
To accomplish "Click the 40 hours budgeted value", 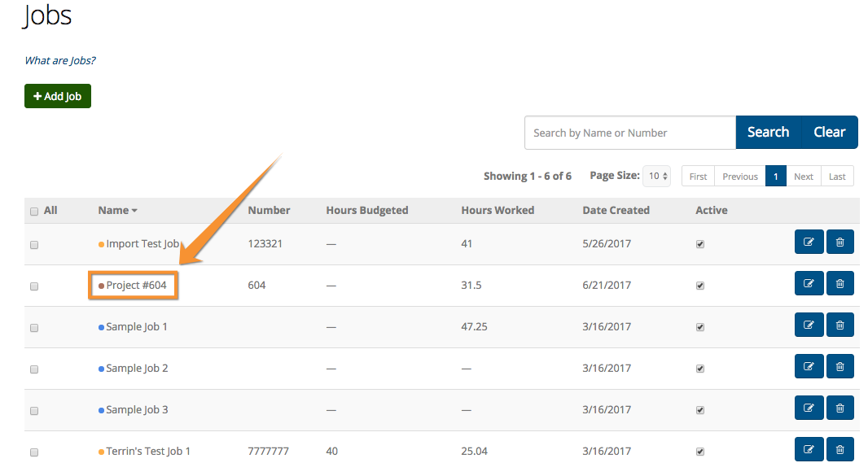I will click(x=332, y=451).
